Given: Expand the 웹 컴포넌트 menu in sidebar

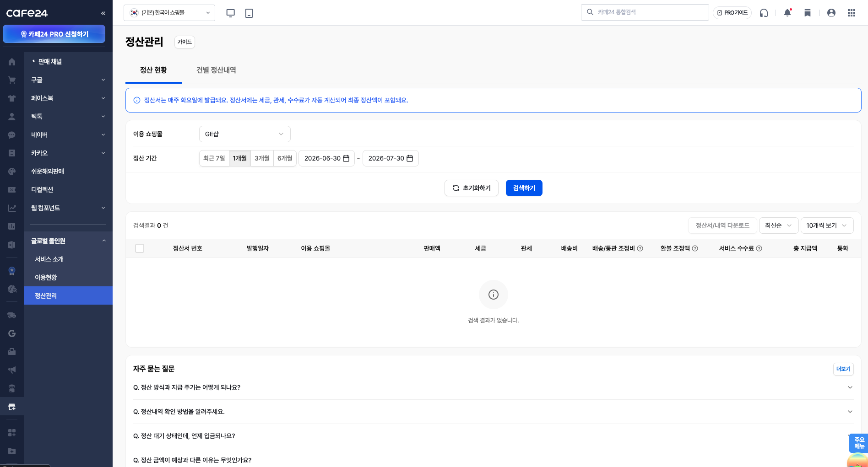Looking at the screenshot, I should [68, 208].
